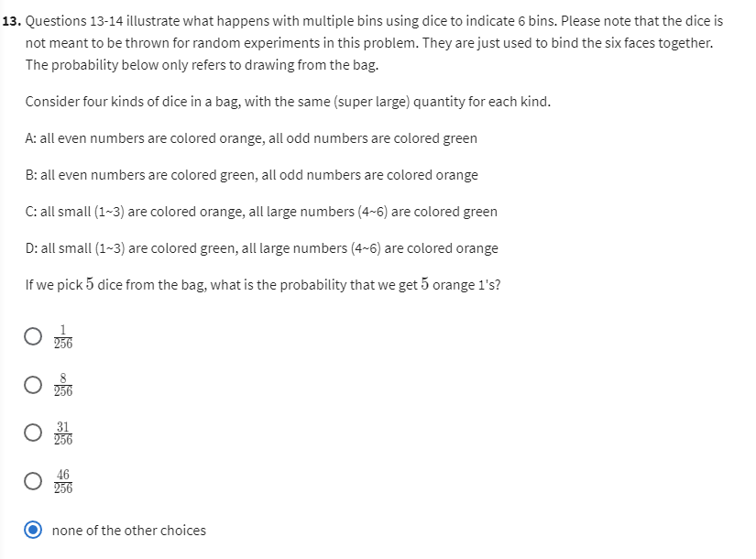Click the 8/256 fraction label
The width and height of the screenshot is (756, 559).
[62, 385]
